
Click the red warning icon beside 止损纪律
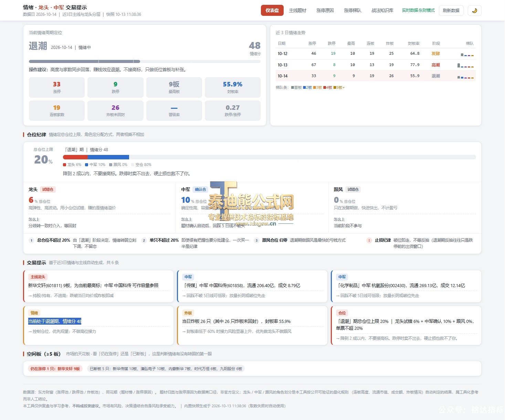click(x=369, y=240)
